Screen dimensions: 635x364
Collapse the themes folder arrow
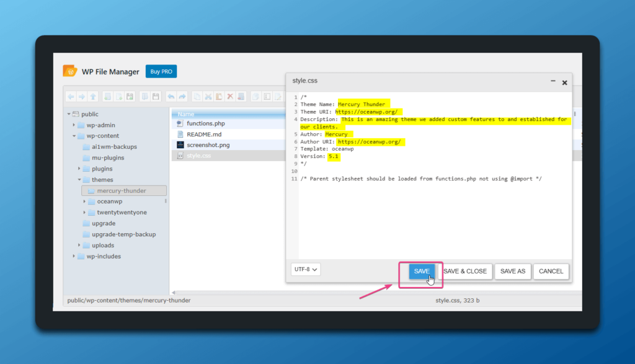click(79, 179)
